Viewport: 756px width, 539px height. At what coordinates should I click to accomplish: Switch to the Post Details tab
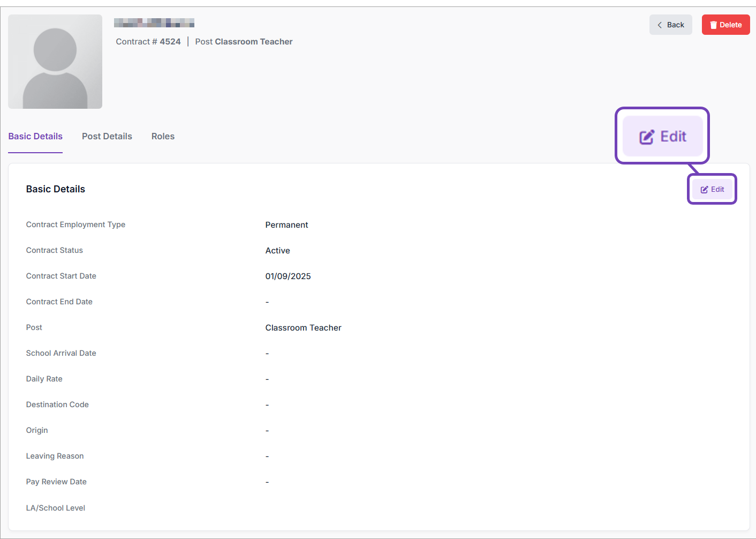click(x=107, y=137)
